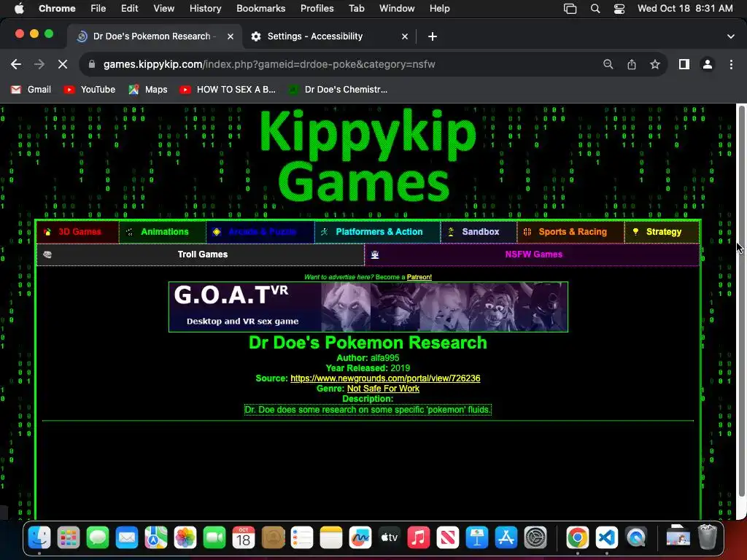Open the Troll Games category
Screen dimensions: 747x560
[x=201, y=254]
